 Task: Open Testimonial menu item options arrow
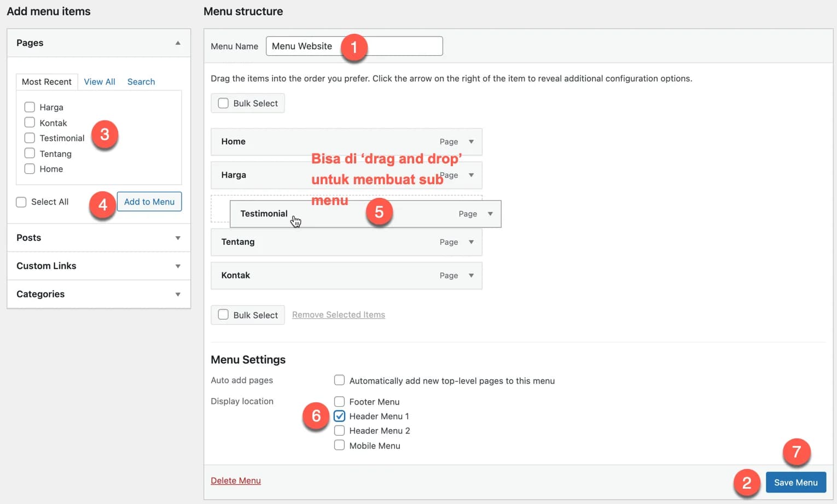pyautogui.click(x=490, y=214)
